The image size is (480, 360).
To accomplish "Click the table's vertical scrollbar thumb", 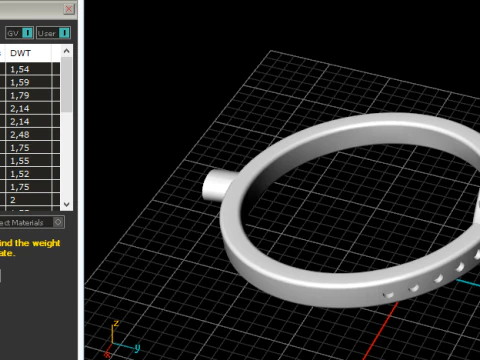I will pos(66,85).
